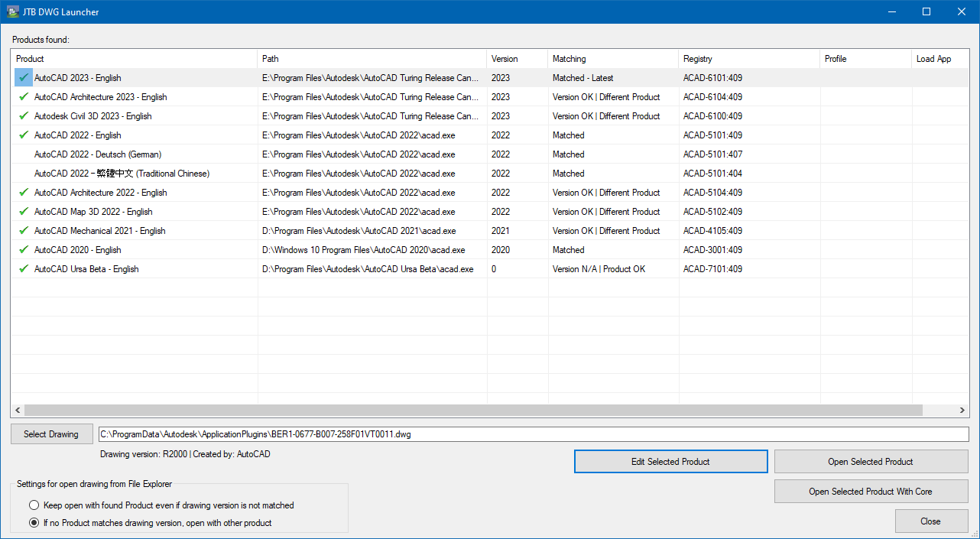Click the drawing file path input field
Image resolution: width=980 pixels, height=539 pixels.
tap(534, 434)
